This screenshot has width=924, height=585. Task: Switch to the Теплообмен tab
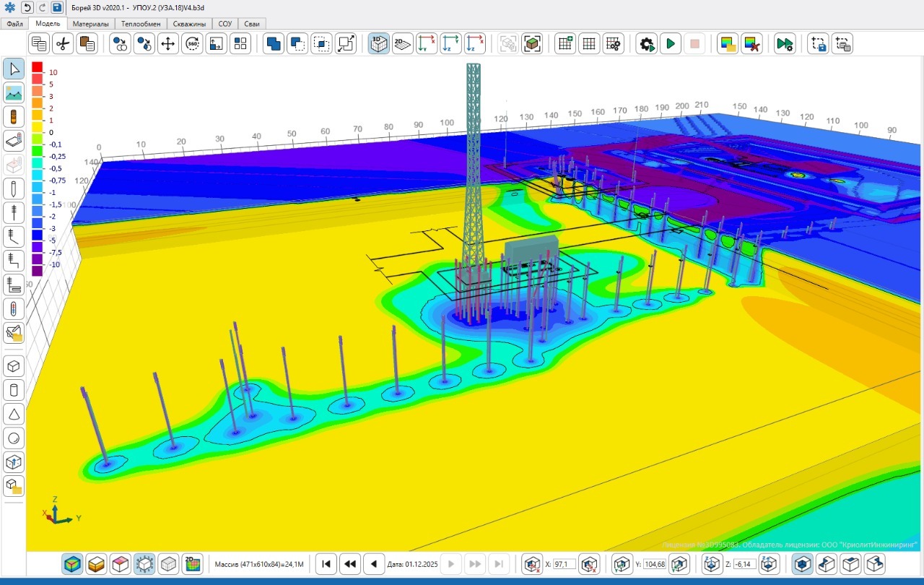[x=141, y=24]
